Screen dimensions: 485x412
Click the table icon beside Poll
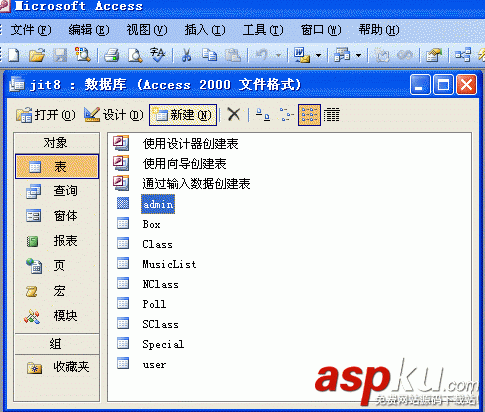pyautogui.click(x=123, y=303)
